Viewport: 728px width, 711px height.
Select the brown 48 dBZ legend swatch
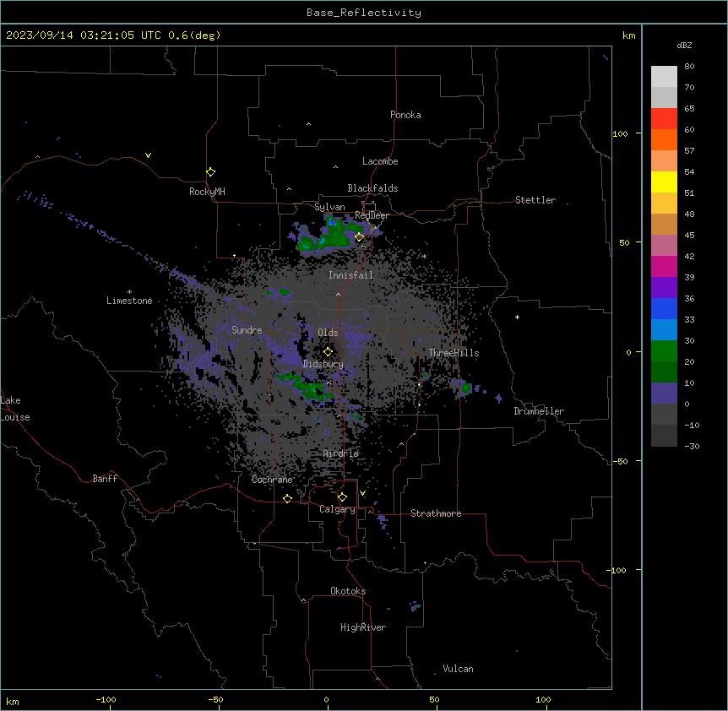664,224
